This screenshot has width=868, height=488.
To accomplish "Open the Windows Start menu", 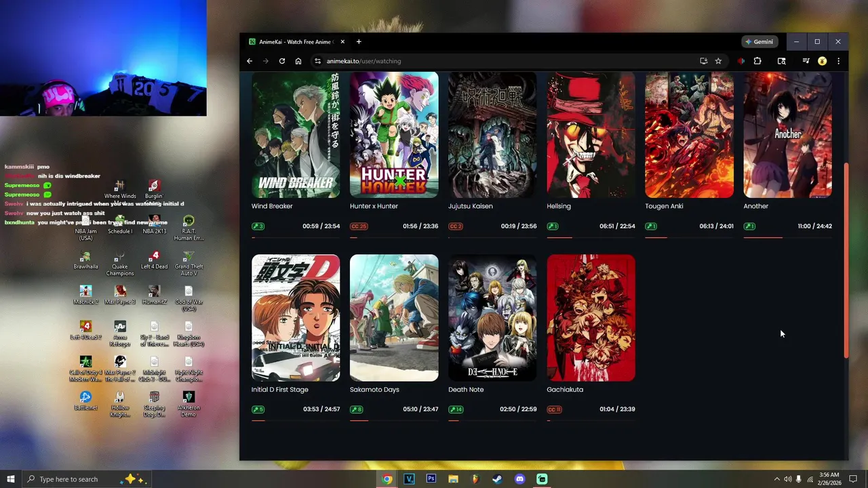I will point(10,479).
